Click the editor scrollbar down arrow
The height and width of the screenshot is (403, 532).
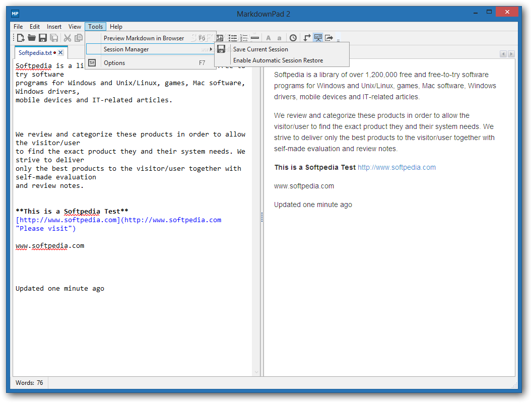tap(256, 372)
